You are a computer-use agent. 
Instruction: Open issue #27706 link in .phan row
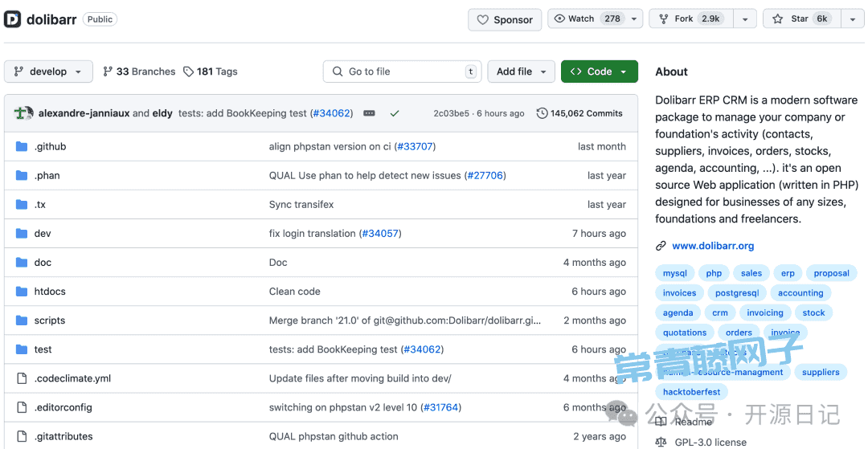[x=485, y=175]
